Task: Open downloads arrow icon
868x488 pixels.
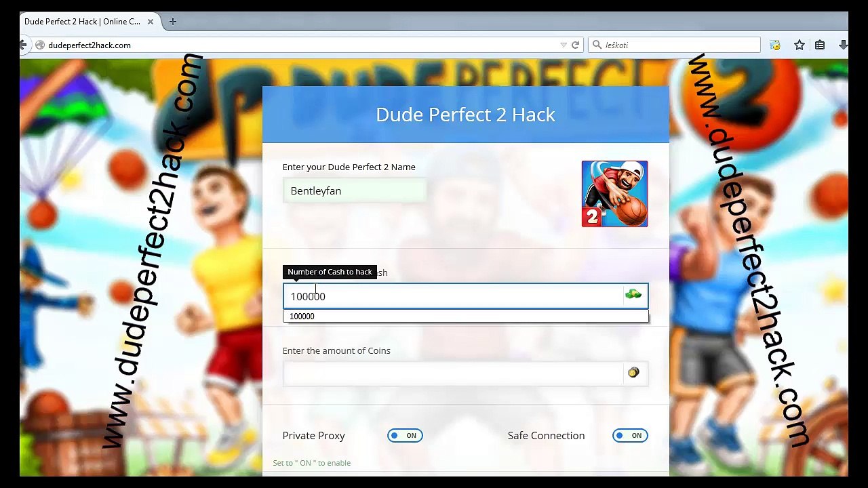Action: 843,45
